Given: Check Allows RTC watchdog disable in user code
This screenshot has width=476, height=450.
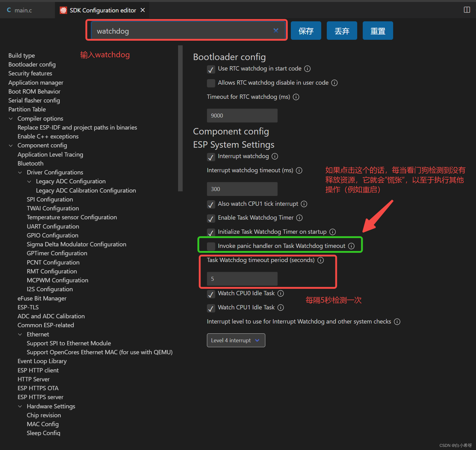Looking at the screenshot, I should tap(211, 83).
